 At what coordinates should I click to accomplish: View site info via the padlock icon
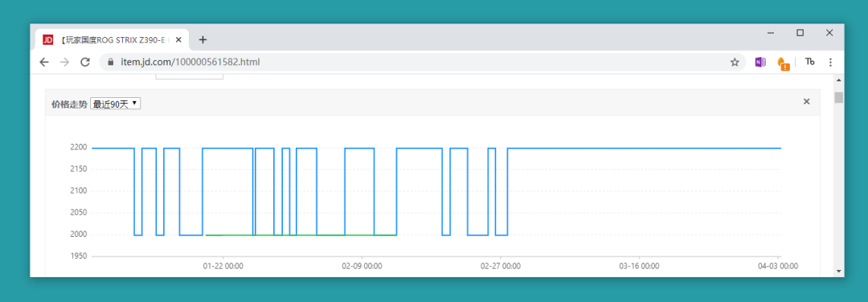pyautogui.click(x=111, y=62)
